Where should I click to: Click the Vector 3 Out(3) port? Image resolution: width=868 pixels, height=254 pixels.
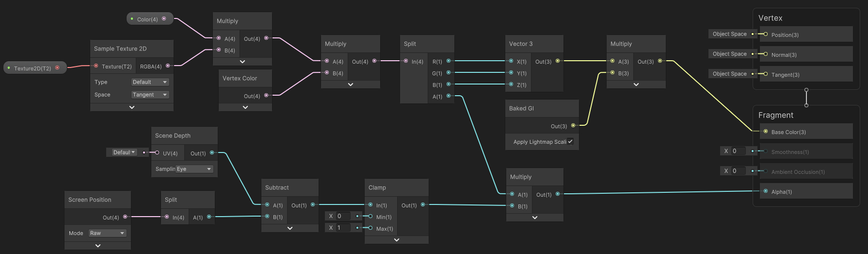[x=558, y=61]
